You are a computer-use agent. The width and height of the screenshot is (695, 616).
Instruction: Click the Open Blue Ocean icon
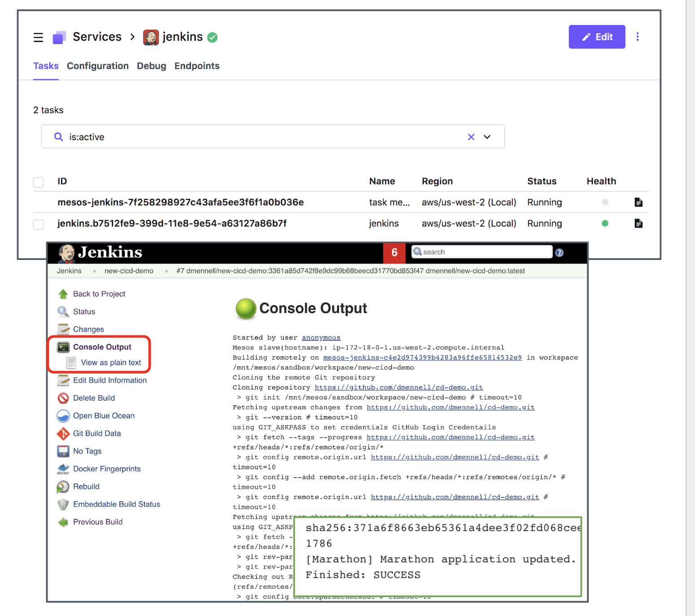click(63, 416)
